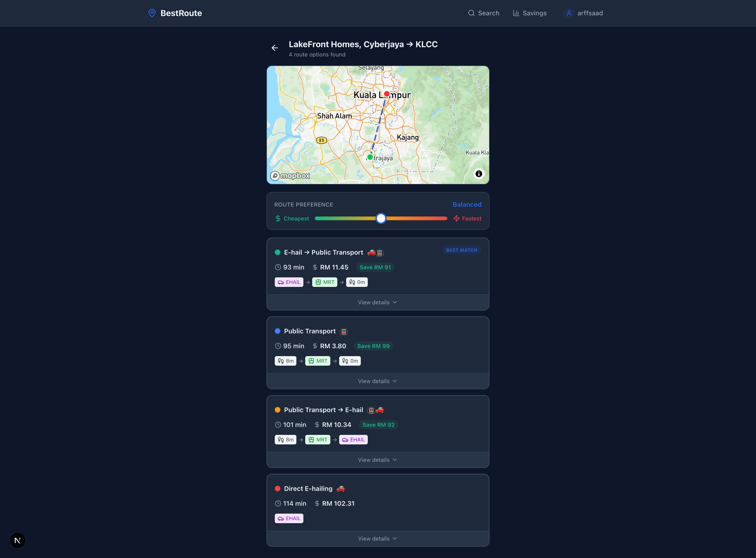Image resolution: width=756 pixels, height=558 pixels.
Task: Click the EHAIL chip in Direct E-hailing card
Action: [x=289, y=518]
